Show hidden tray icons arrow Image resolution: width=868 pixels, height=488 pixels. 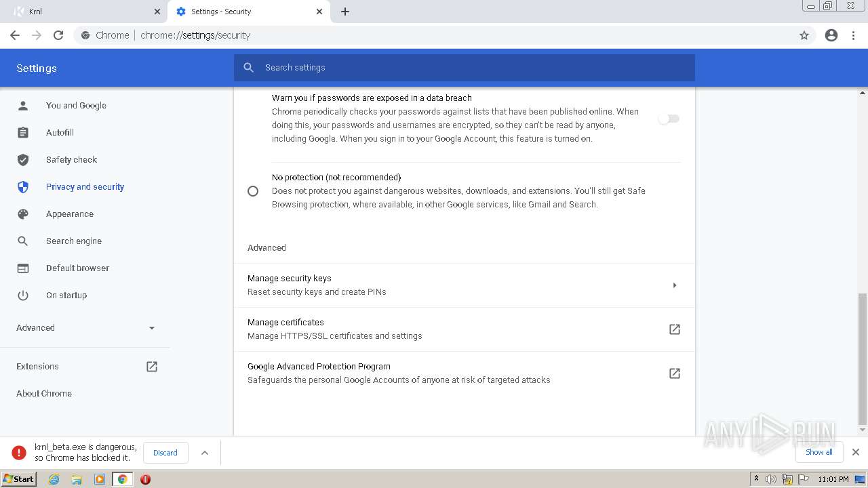click(756, 479)
